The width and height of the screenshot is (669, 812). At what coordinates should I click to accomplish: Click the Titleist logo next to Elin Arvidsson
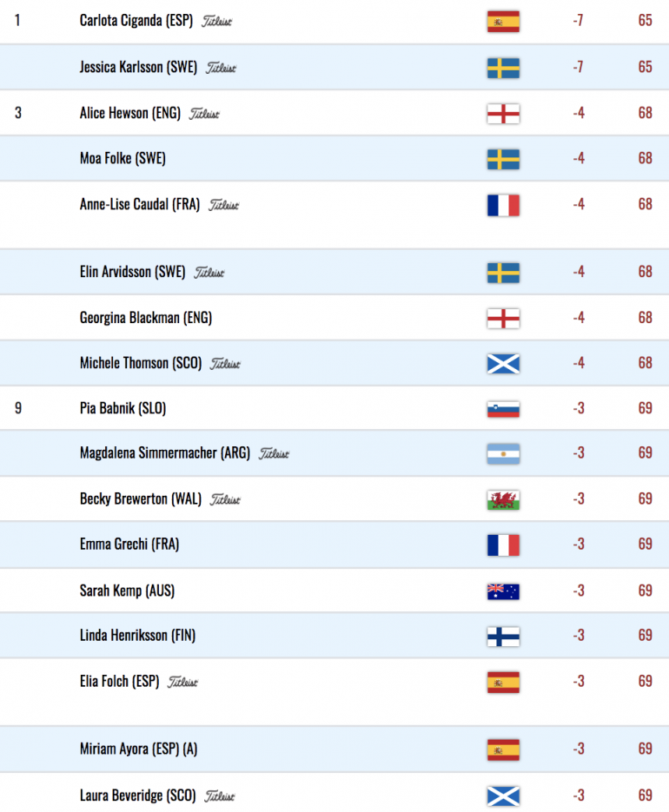209,273
